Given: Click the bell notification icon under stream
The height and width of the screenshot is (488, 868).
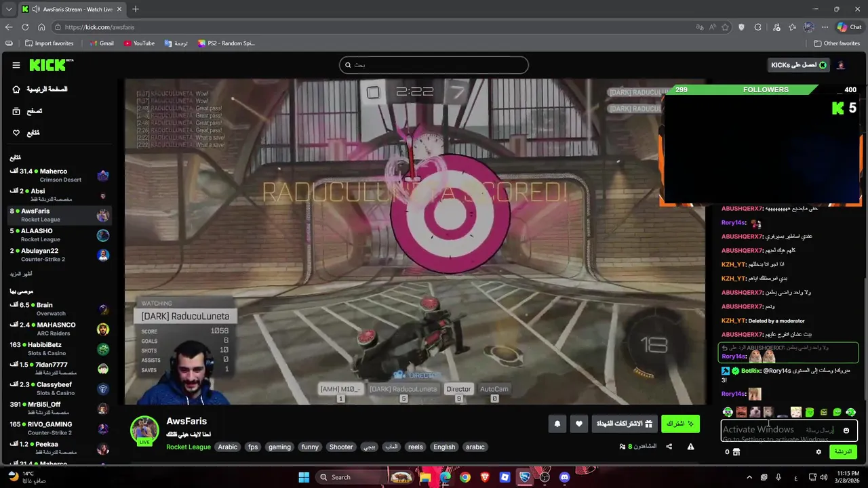Looking at the screenshot, I should point(557,424).
